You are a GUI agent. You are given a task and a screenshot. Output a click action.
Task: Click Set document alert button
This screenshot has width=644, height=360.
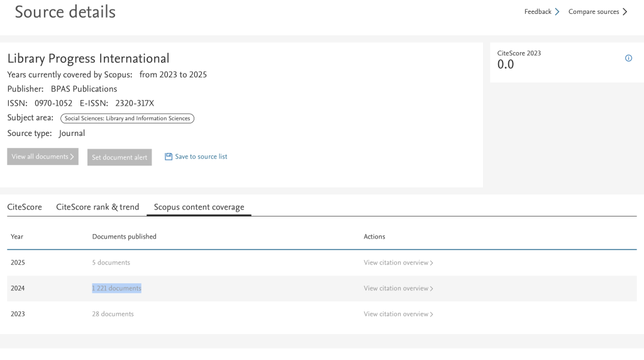[119, 157]
